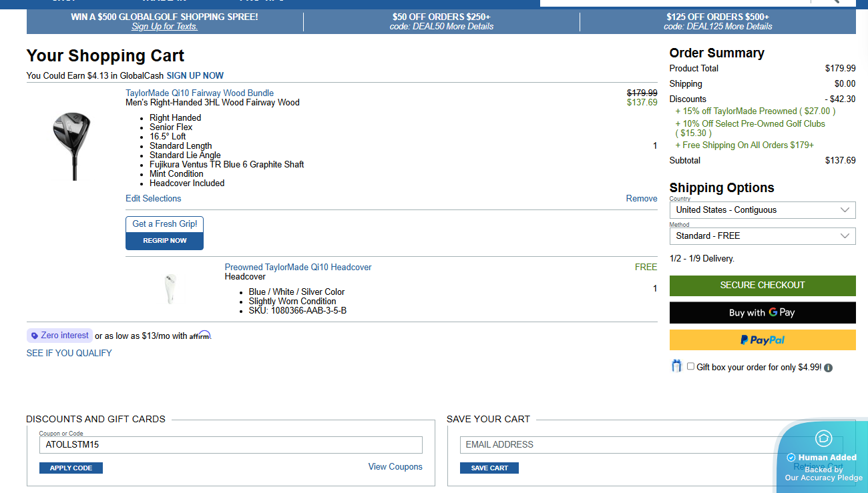
Task: Remove the fairway wood from cart
Action: (641, 198)
